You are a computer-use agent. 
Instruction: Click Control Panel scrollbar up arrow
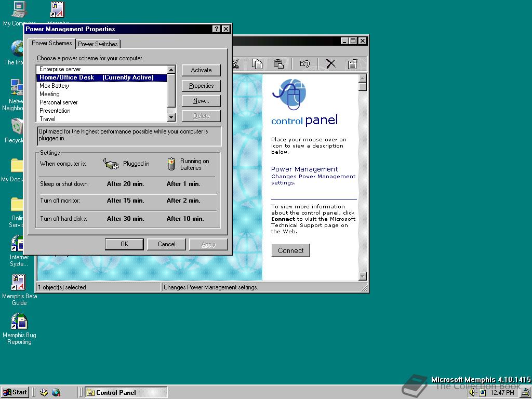click(x=362, y=78)
